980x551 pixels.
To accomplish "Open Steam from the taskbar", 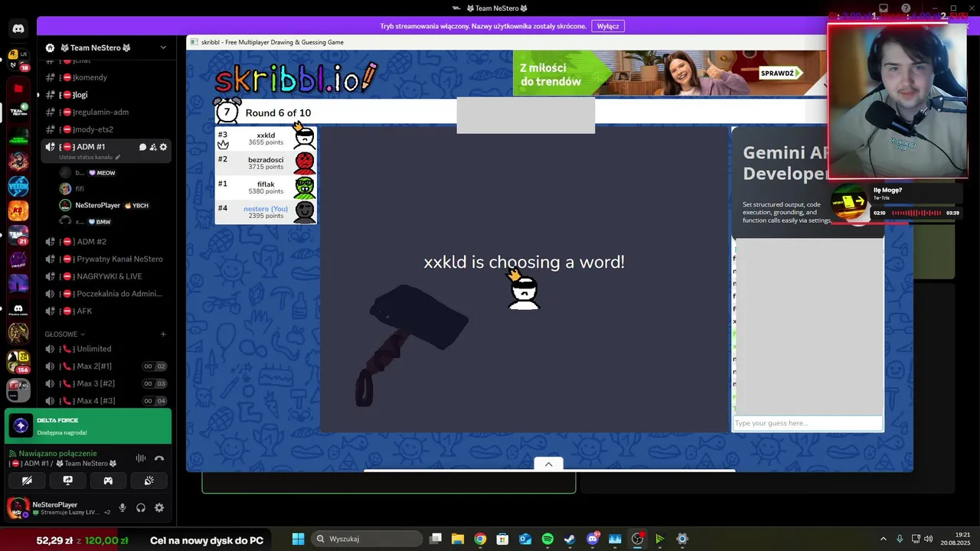I will click(570, 539).
